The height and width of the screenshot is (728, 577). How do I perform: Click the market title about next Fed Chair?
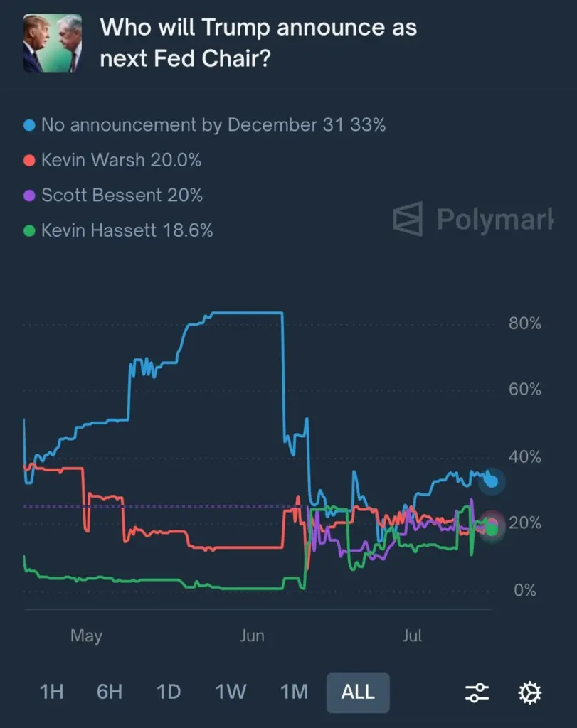coord(258,43)
